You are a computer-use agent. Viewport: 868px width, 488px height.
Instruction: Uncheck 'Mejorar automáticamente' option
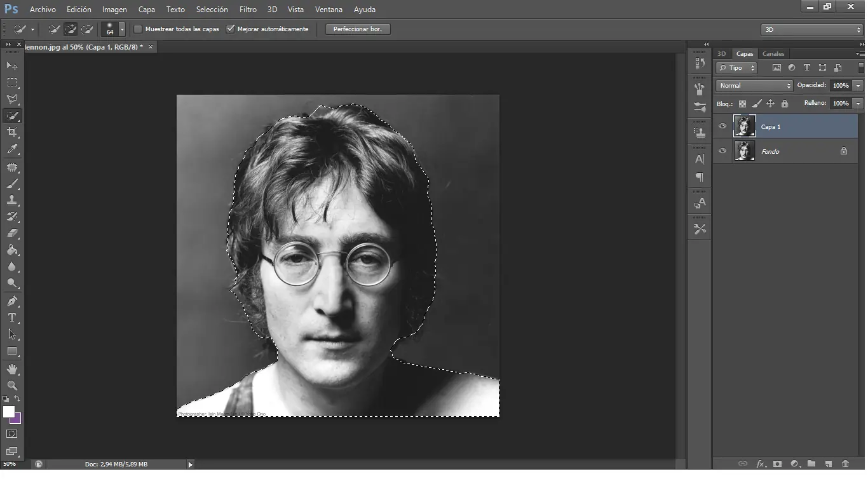[231, 29]
